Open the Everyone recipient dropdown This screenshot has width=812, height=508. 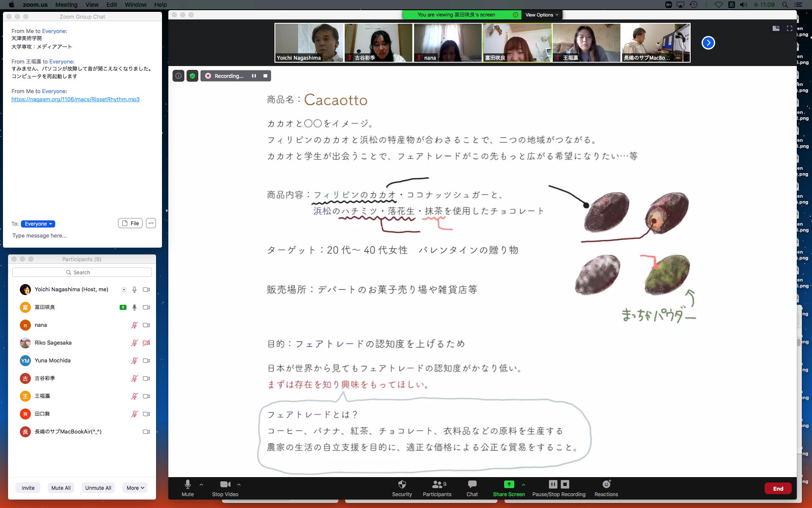[38, 224]
